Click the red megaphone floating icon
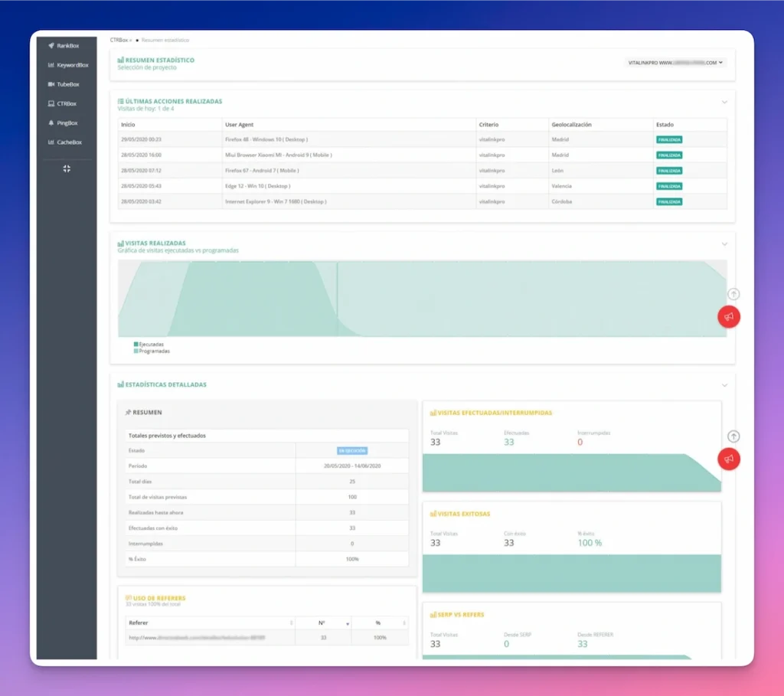This screenshot has width=784, height=696. point(728,316)
